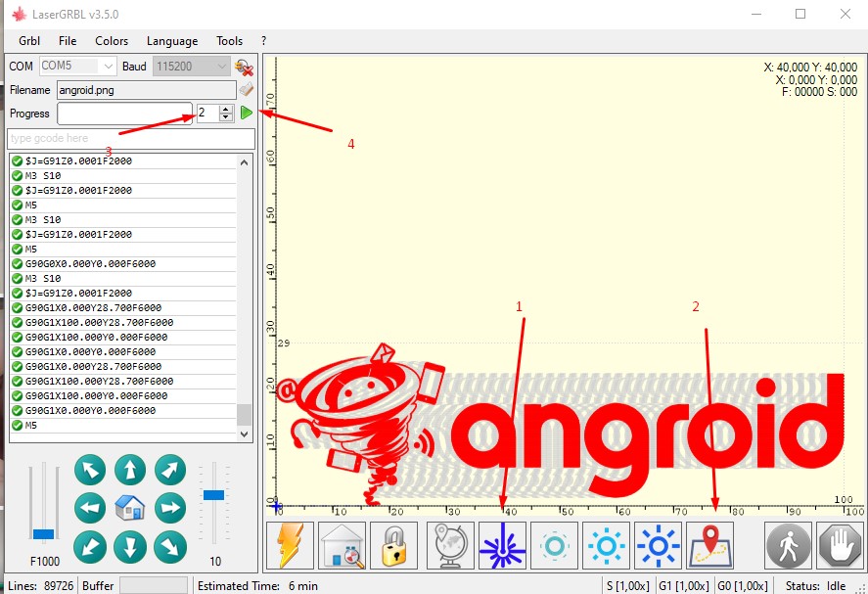Jog down-right with the diagonal arrow
Viewport: 868px width, 594px height.
tap(170, 546)
